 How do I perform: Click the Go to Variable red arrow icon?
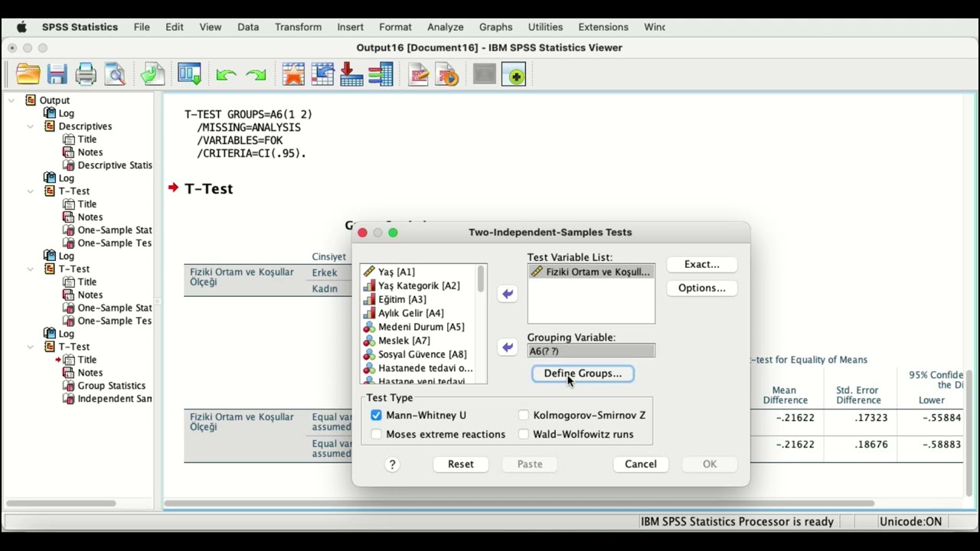pos(351,74)
